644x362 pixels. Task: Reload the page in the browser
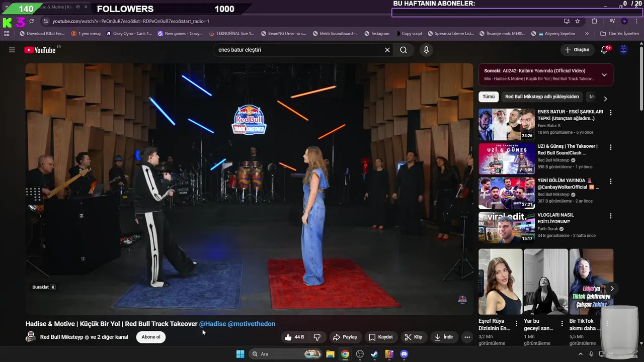pyautogui.click(x=31, y=21)
